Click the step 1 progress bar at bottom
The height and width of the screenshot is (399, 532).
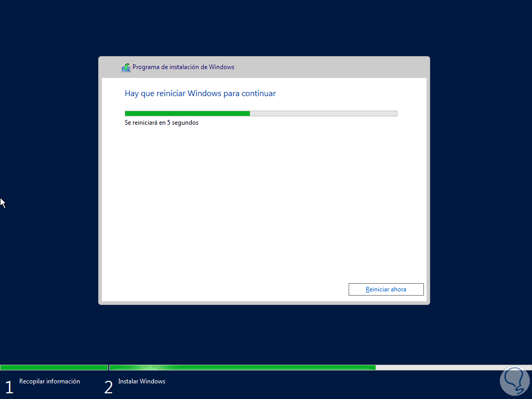pos(54,367)
